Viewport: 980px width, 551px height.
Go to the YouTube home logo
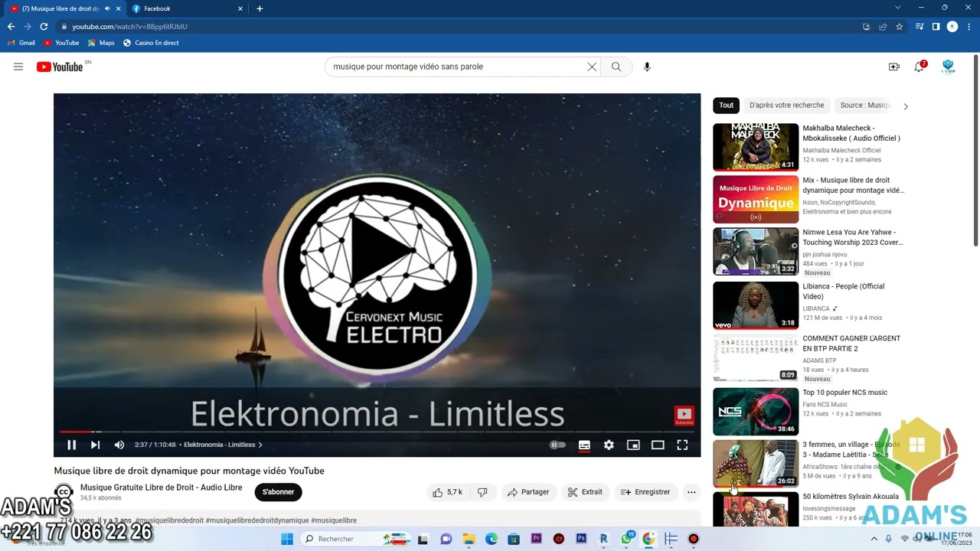click(60, 67)
